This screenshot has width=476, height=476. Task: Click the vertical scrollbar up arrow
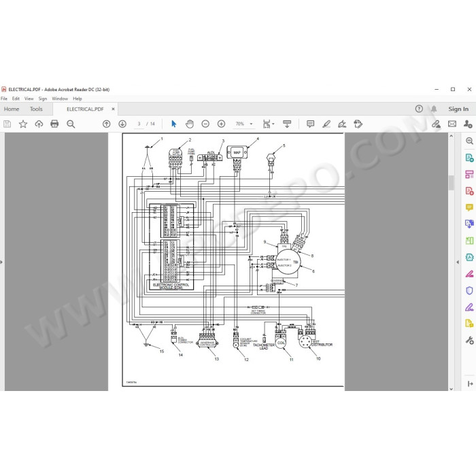click(x=451, y=136)
